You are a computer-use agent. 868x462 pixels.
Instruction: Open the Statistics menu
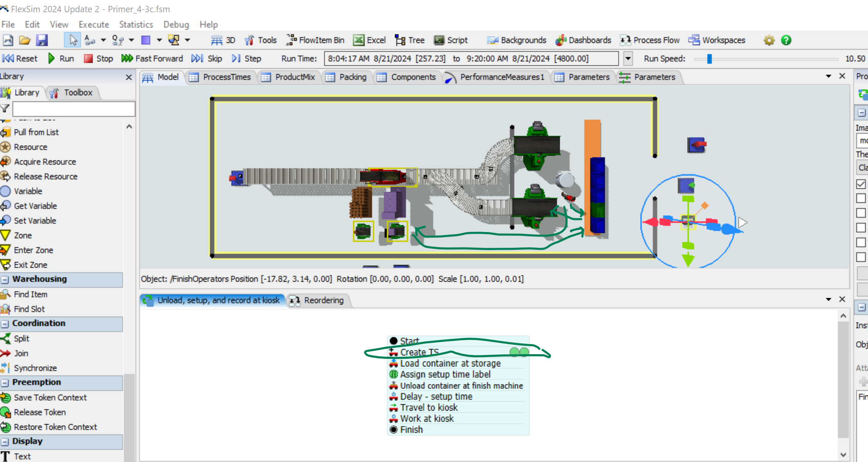coord(136,24)
